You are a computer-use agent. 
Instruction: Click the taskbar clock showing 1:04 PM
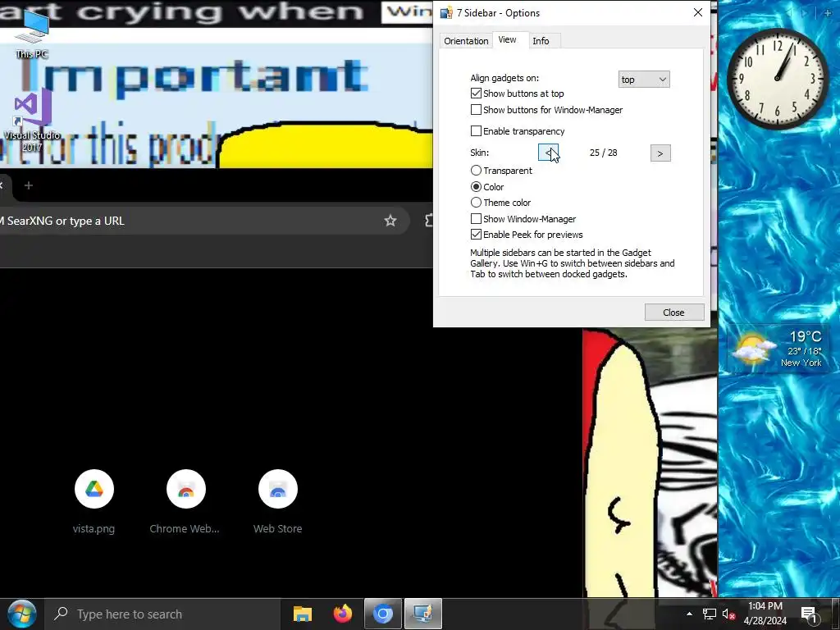pyautogui.click(x=765, y=606)
